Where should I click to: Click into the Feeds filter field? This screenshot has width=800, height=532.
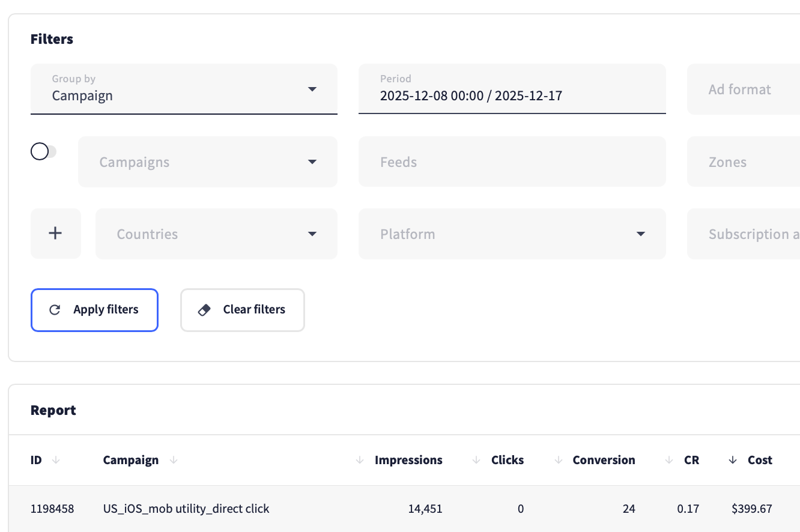tap(512, 162)
